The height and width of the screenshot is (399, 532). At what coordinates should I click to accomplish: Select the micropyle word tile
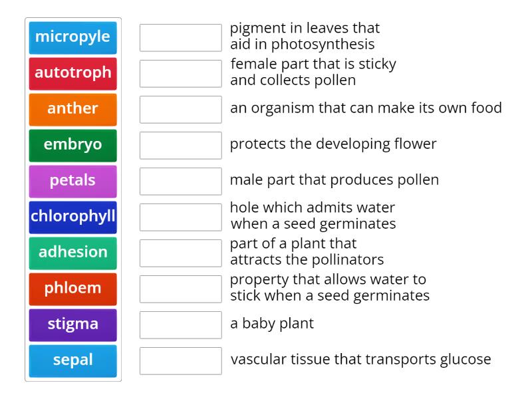pyautogui.click(x=72, y=38)
